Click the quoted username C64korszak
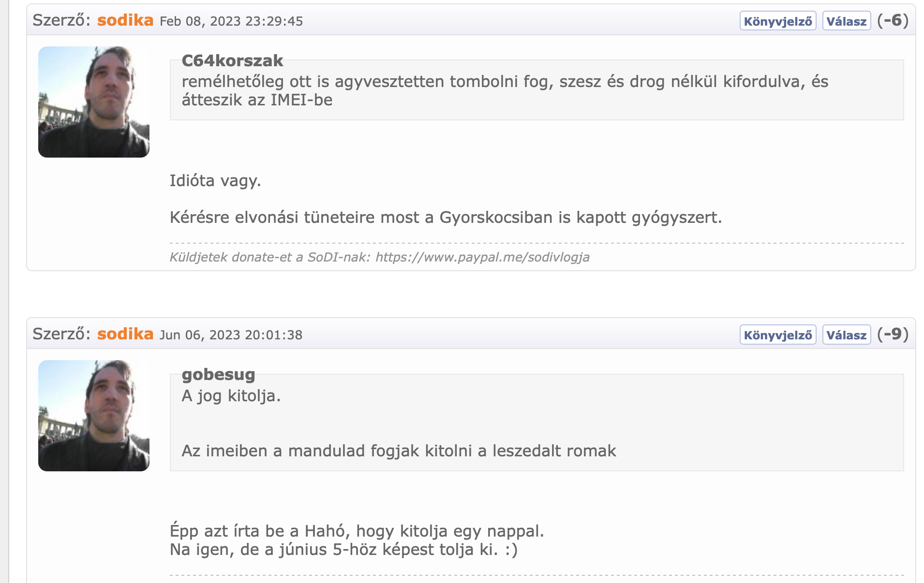 (232, 60)
